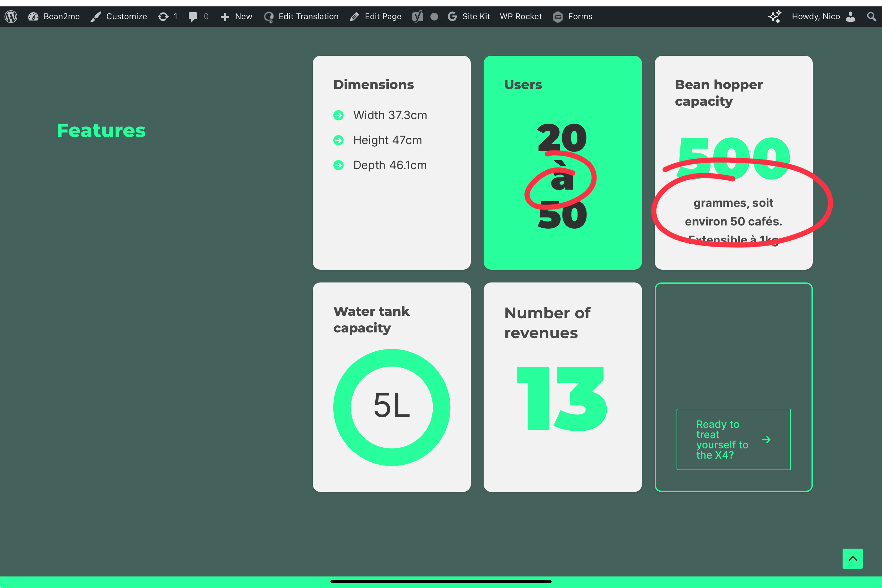Click the arrow bullet beside Width 37.3cm
This screenshot has width=882, height=588.
point(338,115)
